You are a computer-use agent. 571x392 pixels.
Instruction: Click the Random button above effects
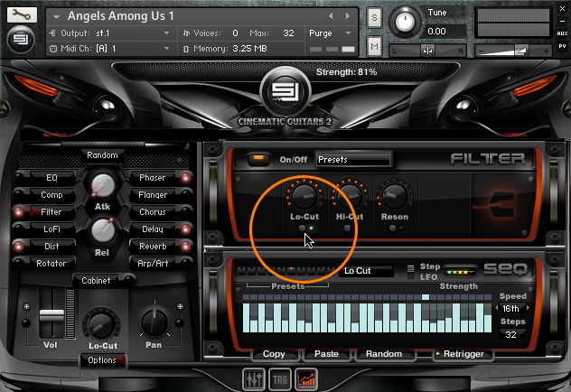102,155
